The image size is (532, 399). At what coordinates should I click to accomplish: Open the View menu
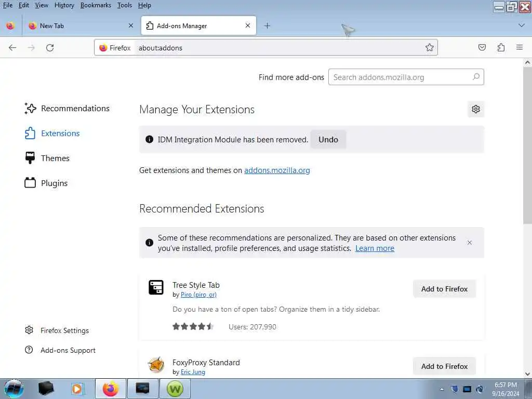pyautogui.click(x=42, y=5)
